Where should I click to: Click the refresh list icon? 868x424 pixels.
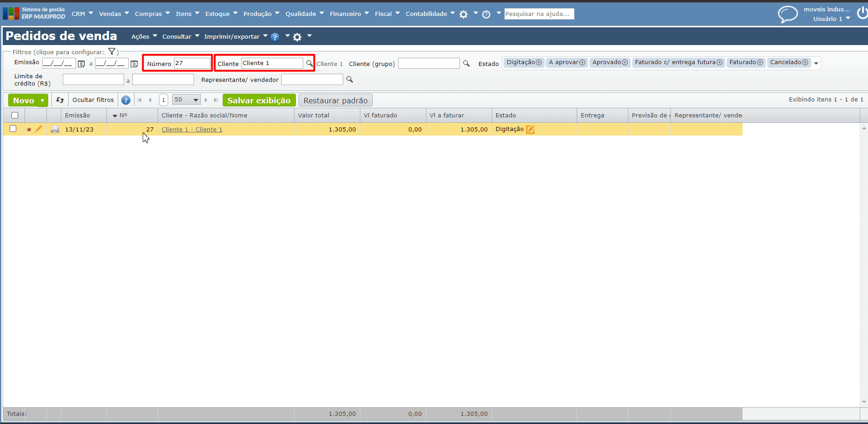coord(60,100)
